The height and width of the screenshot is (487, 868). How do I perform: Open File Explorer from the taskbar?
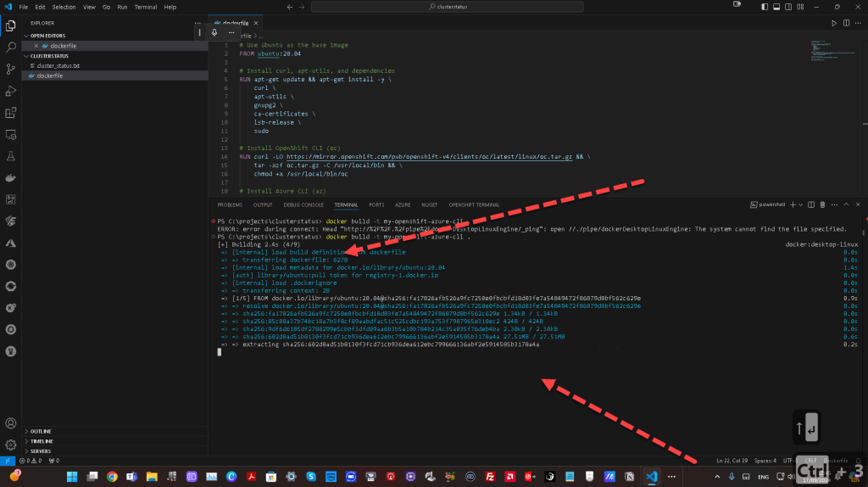[x=152, y=477]
